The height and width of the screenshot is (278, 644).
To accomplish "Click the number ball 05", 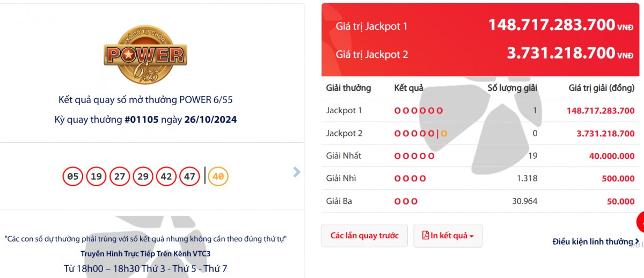I will pyautogui.click(x=73, y=176).
